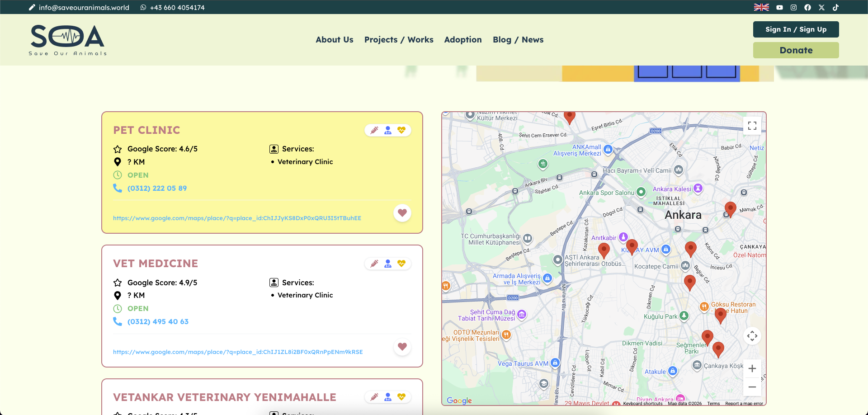Open the TikTok icon in top bar
Image resolution: width=868 pixels, height=415 pixels.
pyautogui.click(x=835, y=7)
